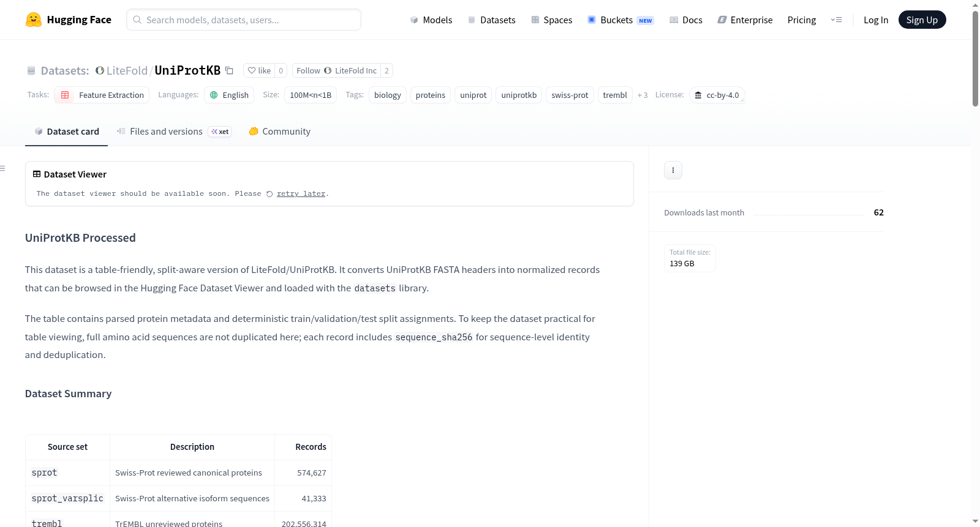The height and width of the screenshot is (527, 980).
Task: Click the Sign Up button
Action: point(922,20)
